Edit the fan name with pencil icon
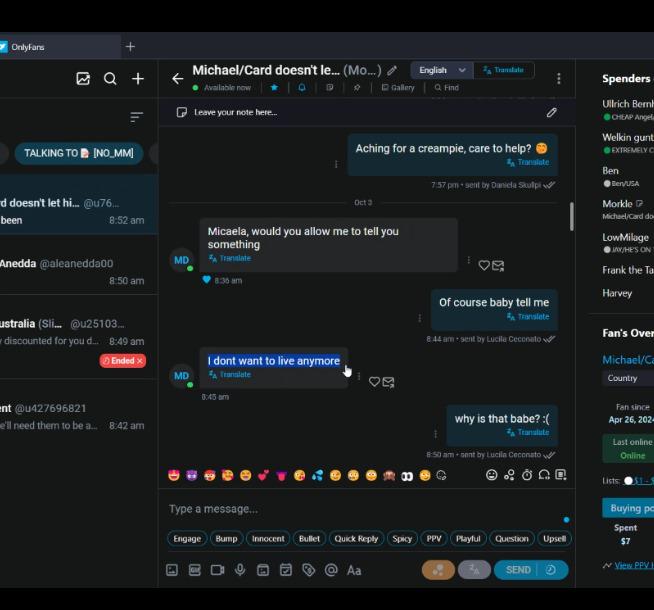654x610 pixels. tap(392, 71)
